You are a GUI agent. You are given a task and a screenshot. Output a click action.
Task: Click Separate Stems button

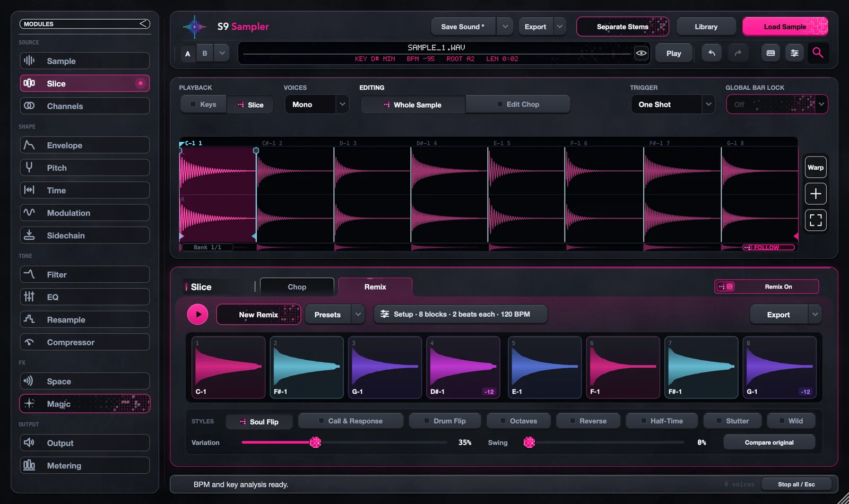(x=622, y=27)
